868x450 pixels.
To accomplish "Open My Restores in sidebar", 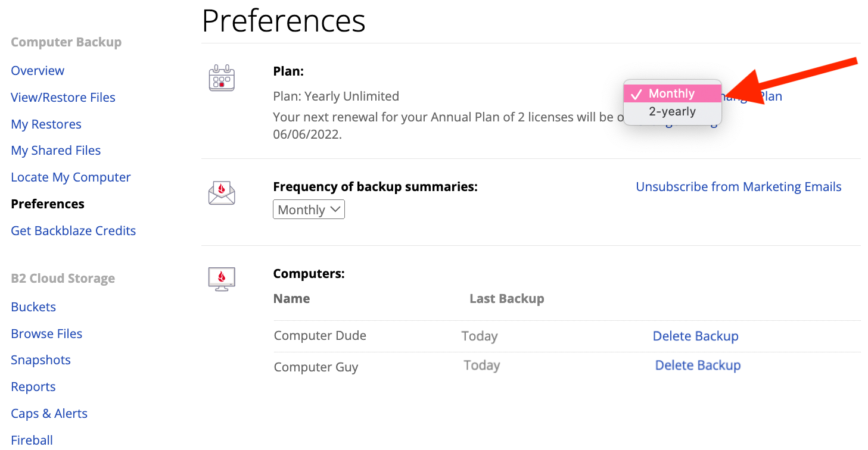I will 46,124.
